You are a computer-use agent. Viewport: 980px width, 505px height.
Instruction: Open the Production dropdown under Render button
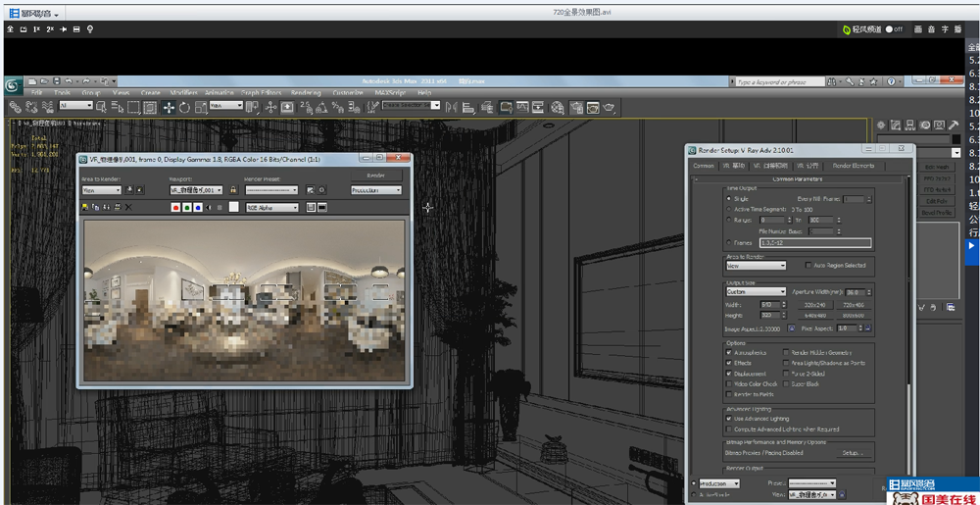(x=376, y=190)
